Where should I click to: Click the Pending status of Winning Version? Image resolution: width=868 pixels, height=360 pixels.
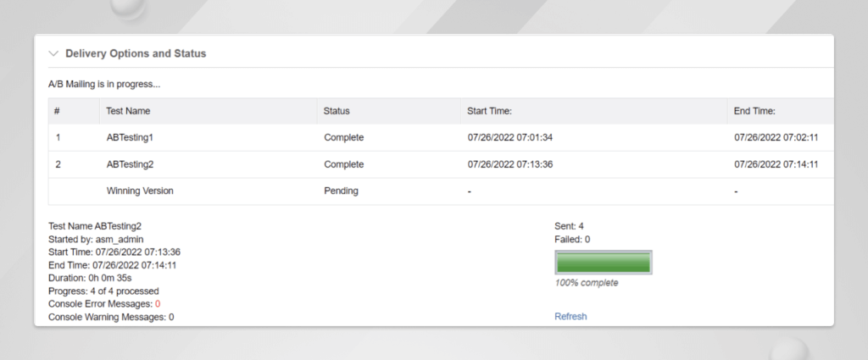coord(341,191)
